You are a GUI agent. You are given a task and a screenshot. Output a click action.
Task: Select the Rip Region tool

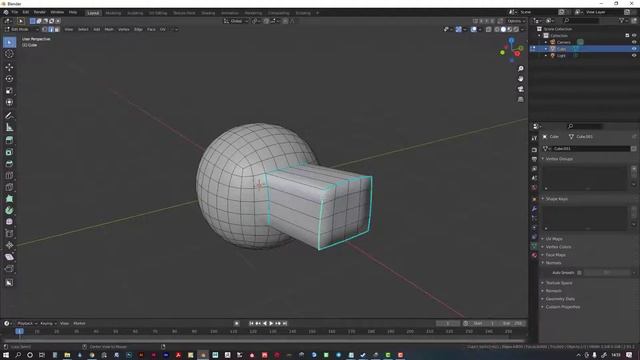tap(9, 269)
